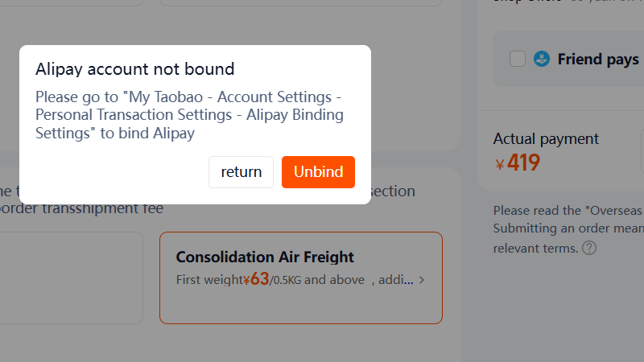Click the blue Friend pays icon
The image size is (644, 362).
[x=542, y=59]
